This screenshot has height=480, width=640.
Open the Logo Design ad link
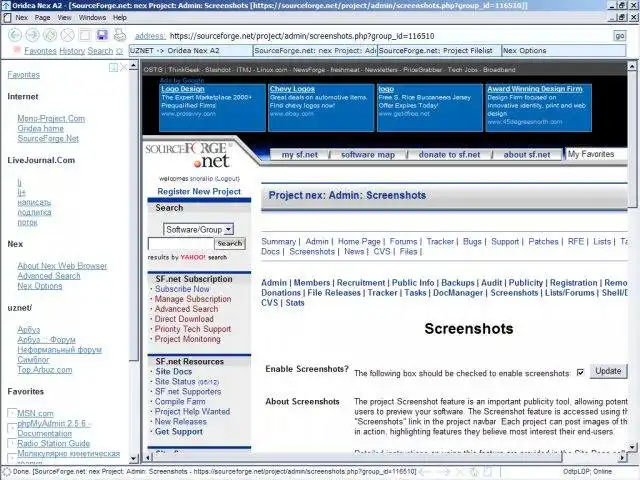pyautogui.click(x=182, y=89)
